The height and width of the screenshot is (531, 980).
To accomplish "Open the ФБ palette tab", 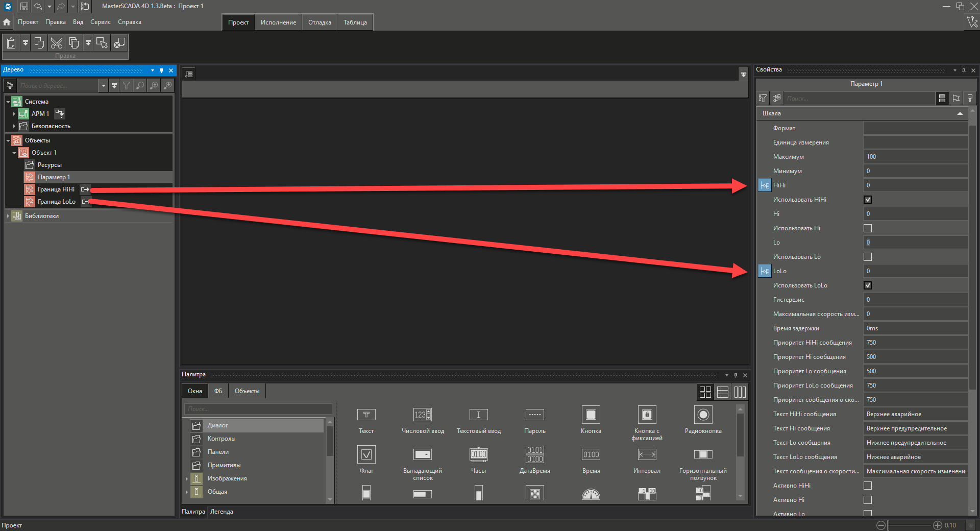I will pyautogui.click(x=218, y=391).
